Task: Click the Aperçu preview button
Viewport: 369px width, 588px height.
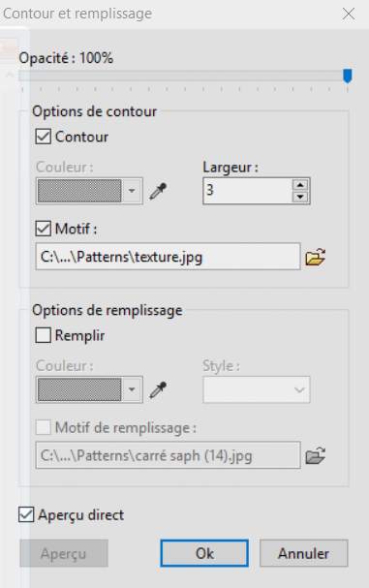Action: (x=64, y=553)
